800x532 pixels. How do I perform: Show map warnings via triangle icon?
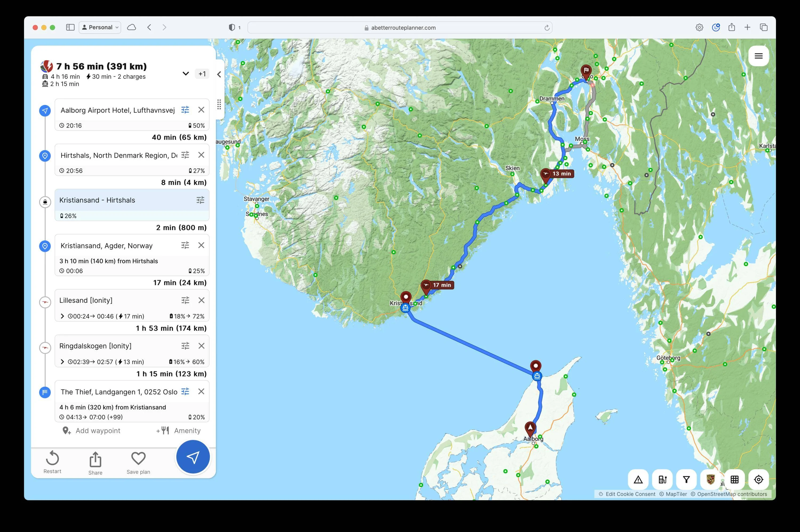coord(638,479)
